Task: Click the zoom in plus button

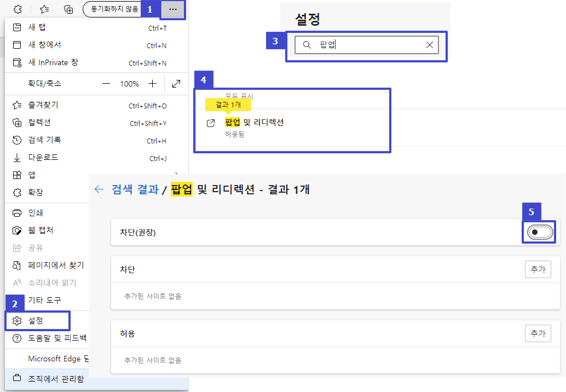Action: [x=152, y=84]
